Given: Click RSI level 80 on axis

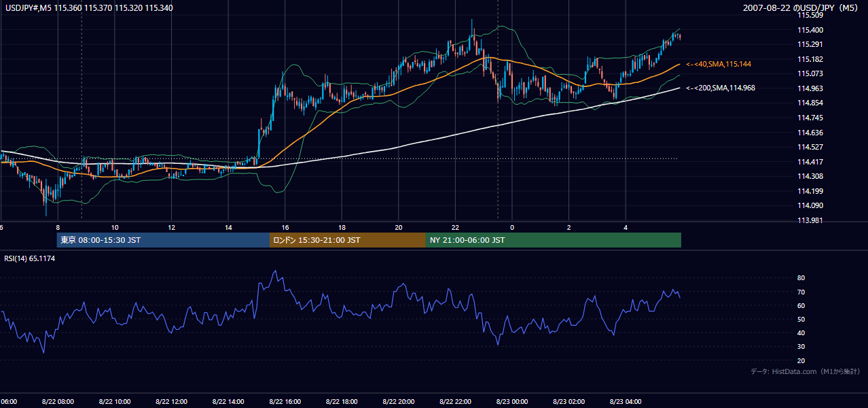Looking at the screenshot, I should pyautogui.click(x=801, y=278).
